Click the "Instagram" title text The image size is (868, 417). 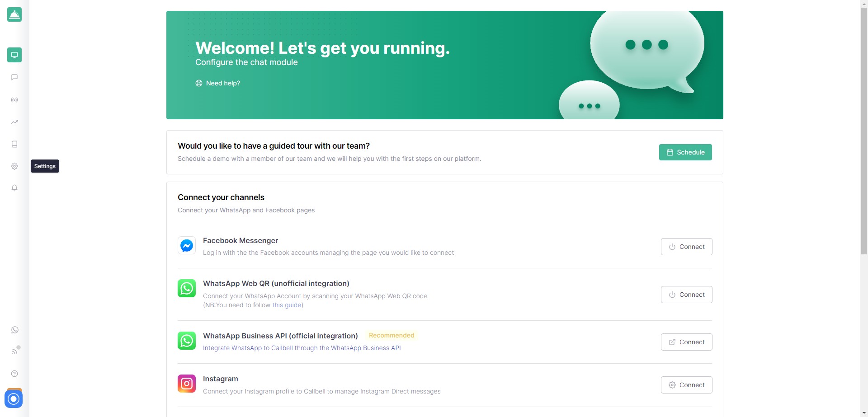coord(221,379)
